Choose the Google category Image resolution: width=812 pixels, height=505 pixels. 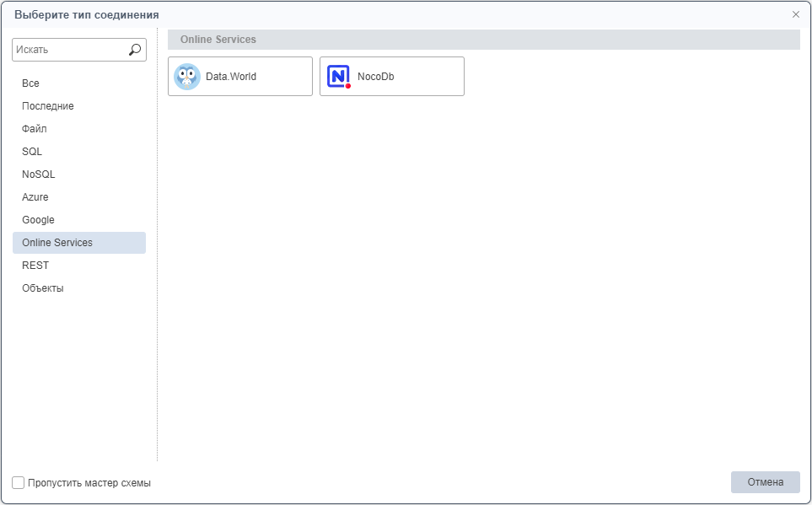coord(38,220)
